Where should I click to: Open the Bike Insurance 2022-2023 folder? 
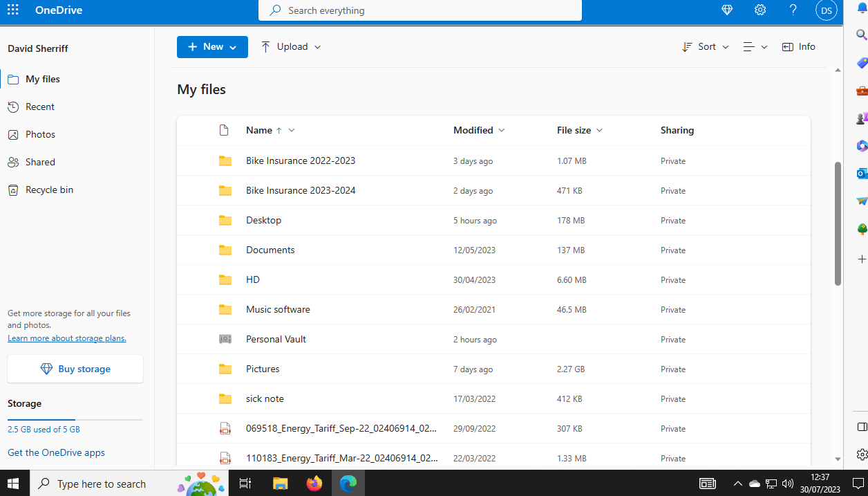click(301, 160)
